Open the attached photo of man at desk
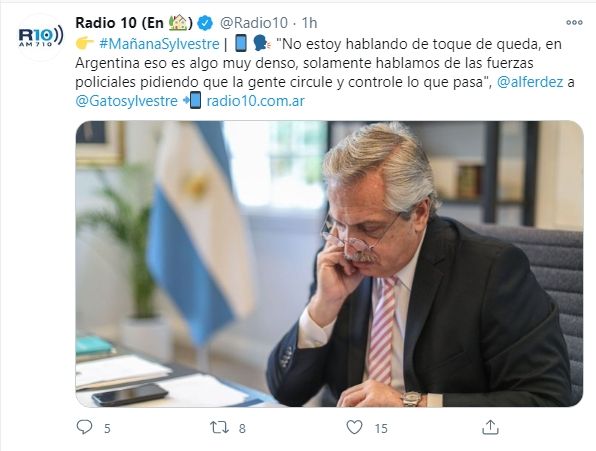This screenshot has width=596, height=451. click(329, 264)
